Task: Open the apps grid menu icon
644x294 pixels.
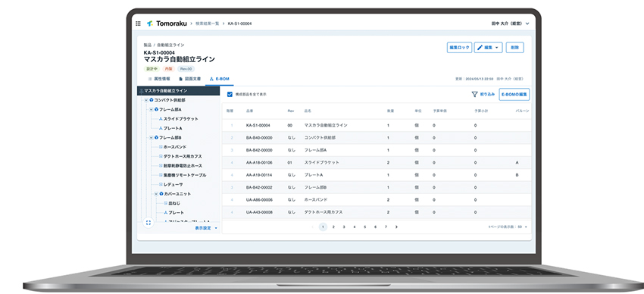Action: tap(138, 23)
